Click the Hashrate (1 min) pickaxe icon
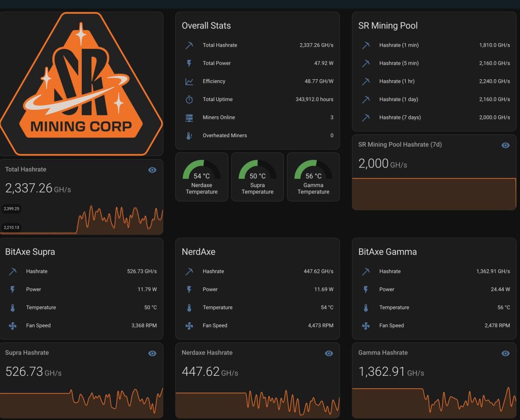 [366, 45]
